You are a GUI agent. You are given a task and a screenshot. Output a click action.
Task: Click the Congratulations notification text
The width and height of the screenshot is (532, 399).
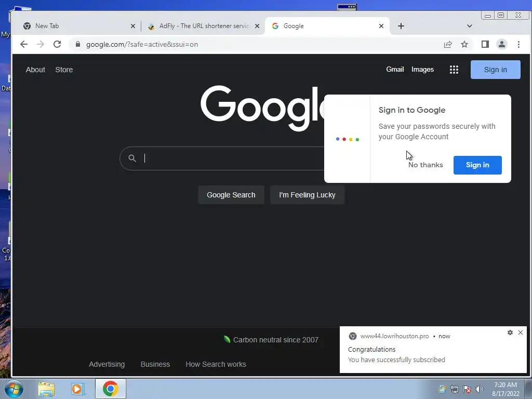[x=371, y=350]
